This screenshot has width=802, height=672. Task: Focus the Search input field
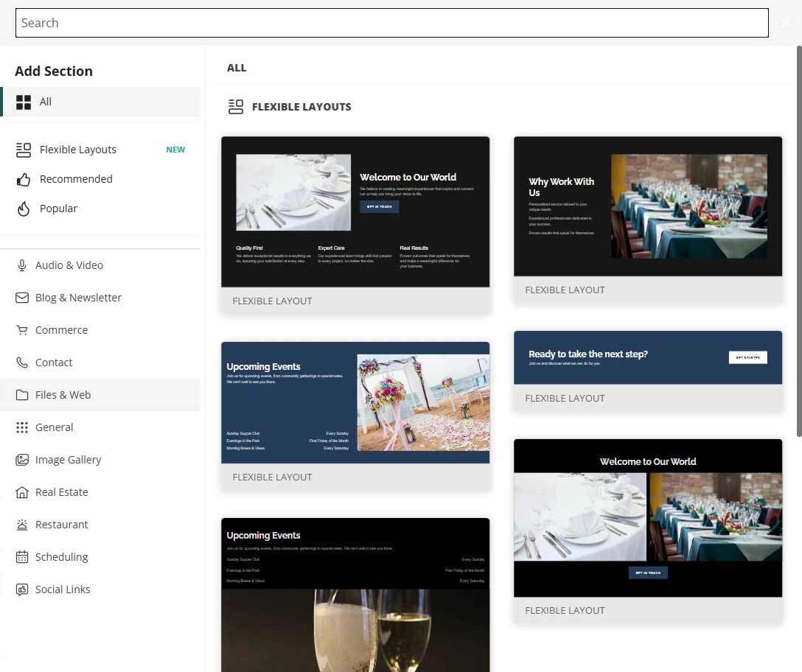click(392, 23)
